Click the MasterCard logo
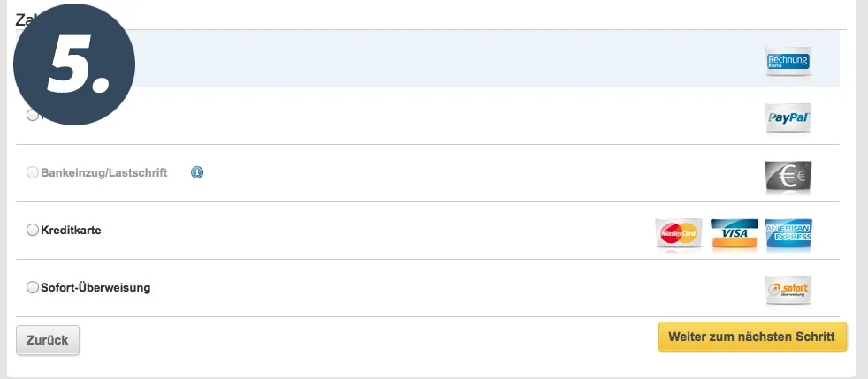This screenshot has height=379, width=868. [x=679, y=233]
